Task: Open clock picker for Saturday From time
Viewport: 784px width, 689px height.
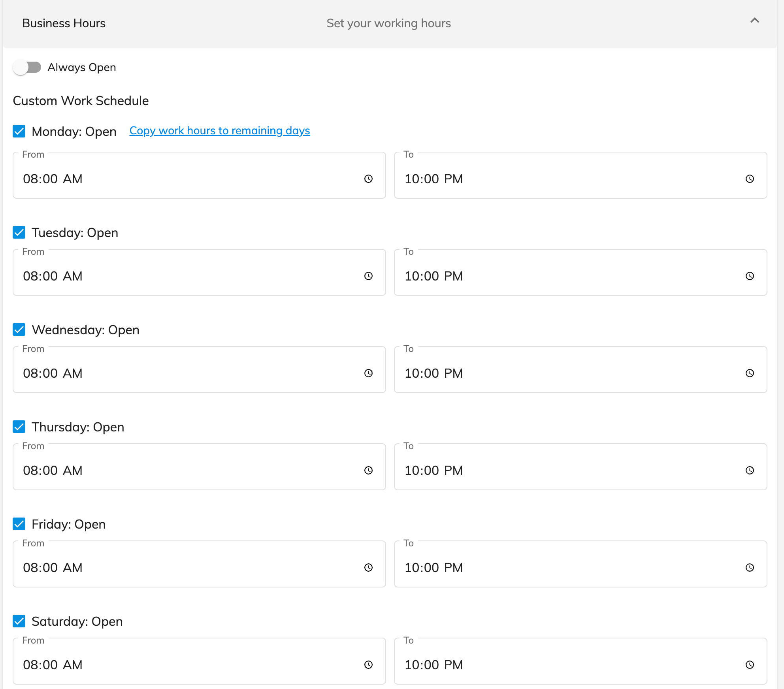Action: pyautogui.click(x=368, y=665)
